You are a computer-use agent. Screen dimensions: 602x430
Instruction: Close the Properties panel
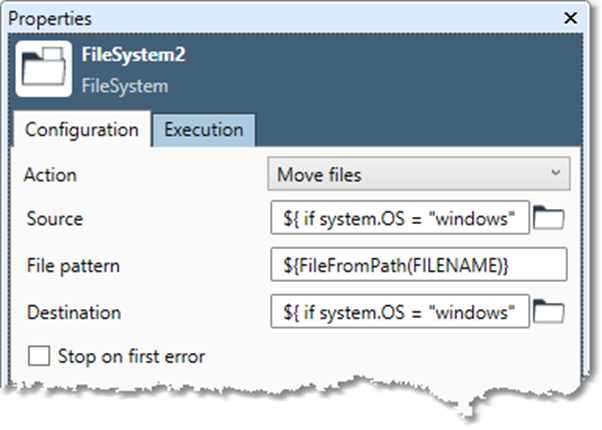[x=571, y=18]
